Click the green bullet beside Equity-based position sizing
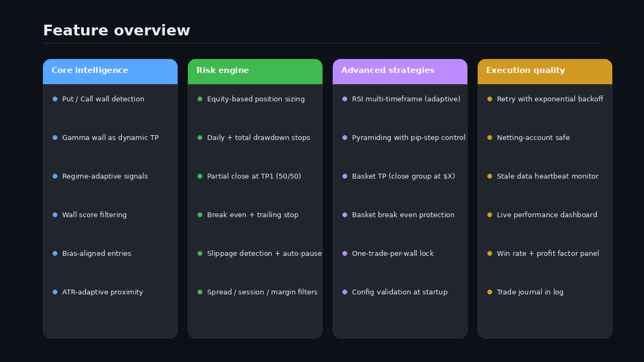The image size is (644, 362). (200, 99)
